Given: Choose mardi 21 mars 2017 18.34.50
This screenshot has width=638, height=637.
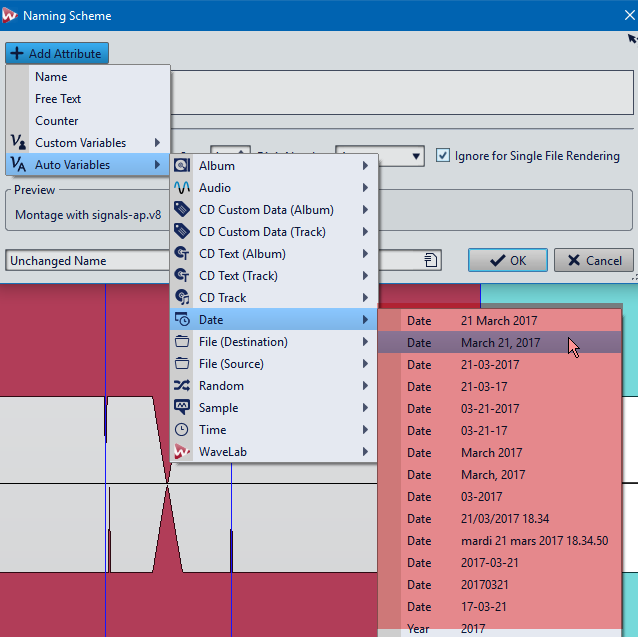Looking at the screenshot, I should [x=500, y=541].
